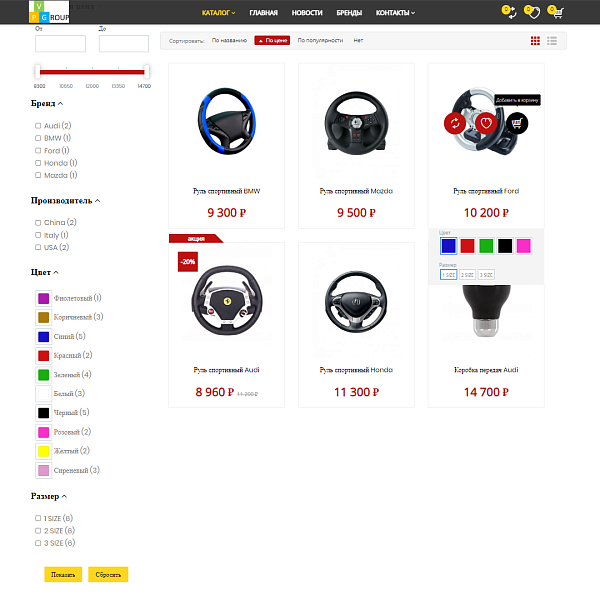This screenshot has width=600, height=600.
Task: Collapse the Производитель filter section
Action: (65, 201)
